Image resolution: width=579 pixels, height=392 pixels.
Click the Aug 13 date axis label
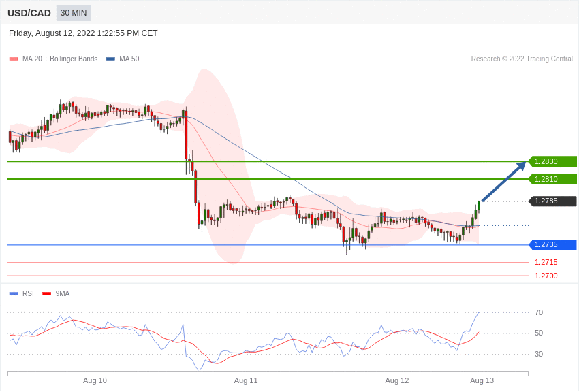point(482,380)
